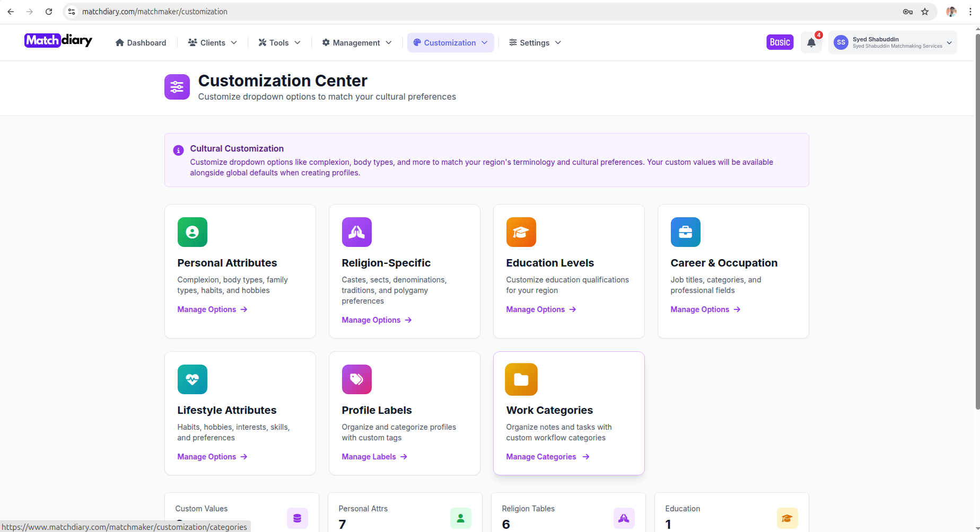Click the yellow Work Categories folder icon
This screenshot has height=532, width=980.
coord(521,379)
